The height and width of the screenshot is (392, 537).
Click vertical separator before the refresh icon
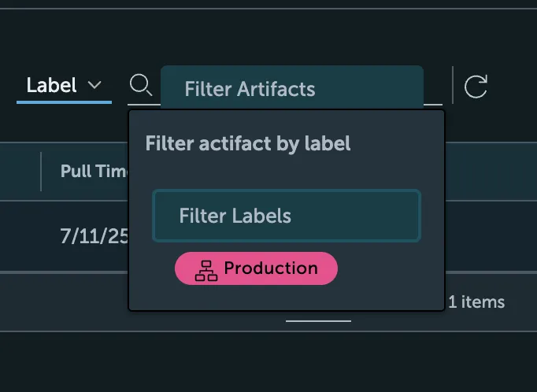pos(453,85)
